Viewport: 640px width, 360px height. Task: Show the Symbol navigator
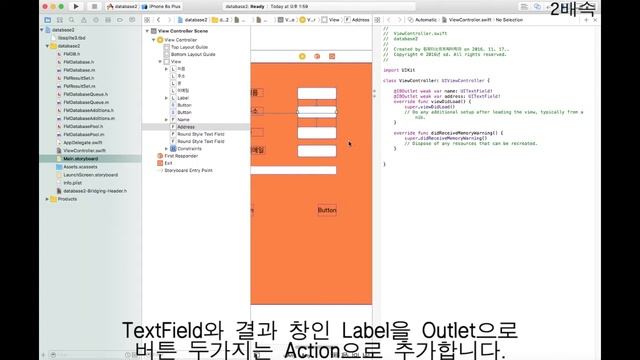[x=60, y=20]
